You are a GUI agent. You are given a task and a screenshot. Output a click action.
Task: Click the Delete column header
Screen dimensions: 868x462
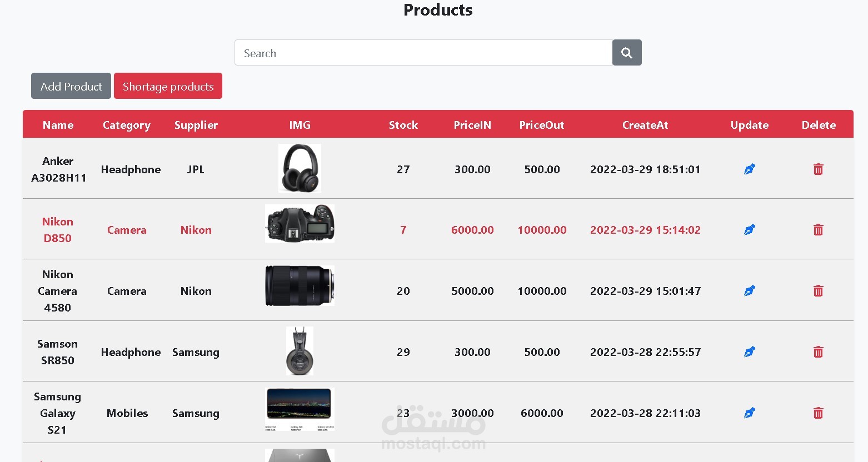click(819, 125)
